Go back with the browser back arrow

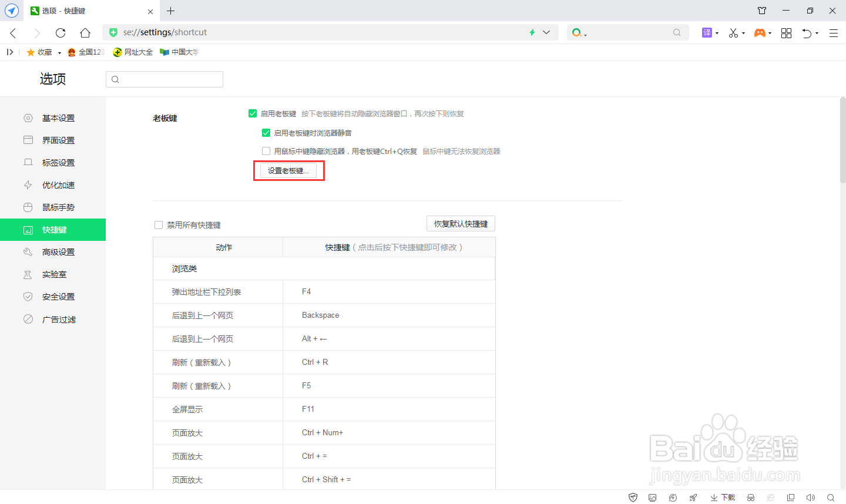[x=13, y=33]
